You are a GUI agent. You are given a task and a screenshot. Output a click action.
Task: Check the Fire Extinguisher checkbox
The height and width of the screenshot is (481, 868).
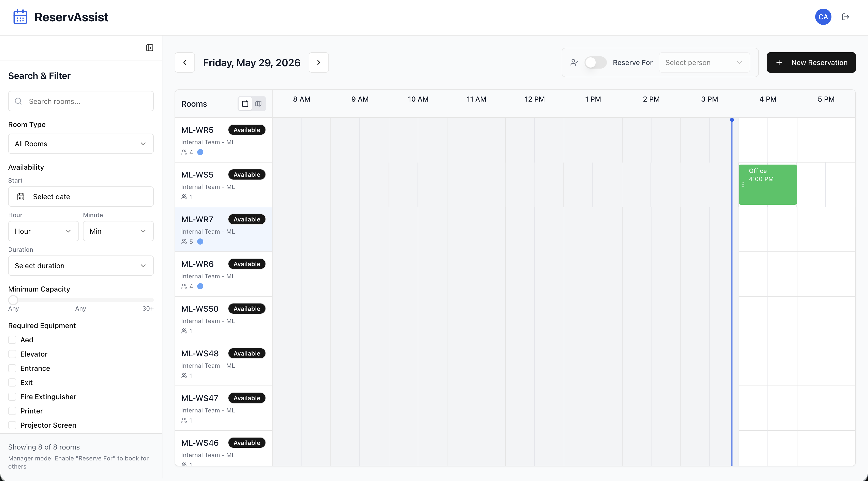click(x=12, y=397)
